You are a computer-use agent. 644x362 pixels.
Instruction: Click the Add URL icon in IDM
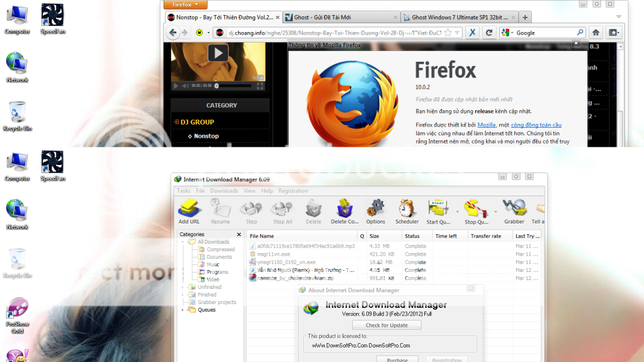click(x=189, y=210)
